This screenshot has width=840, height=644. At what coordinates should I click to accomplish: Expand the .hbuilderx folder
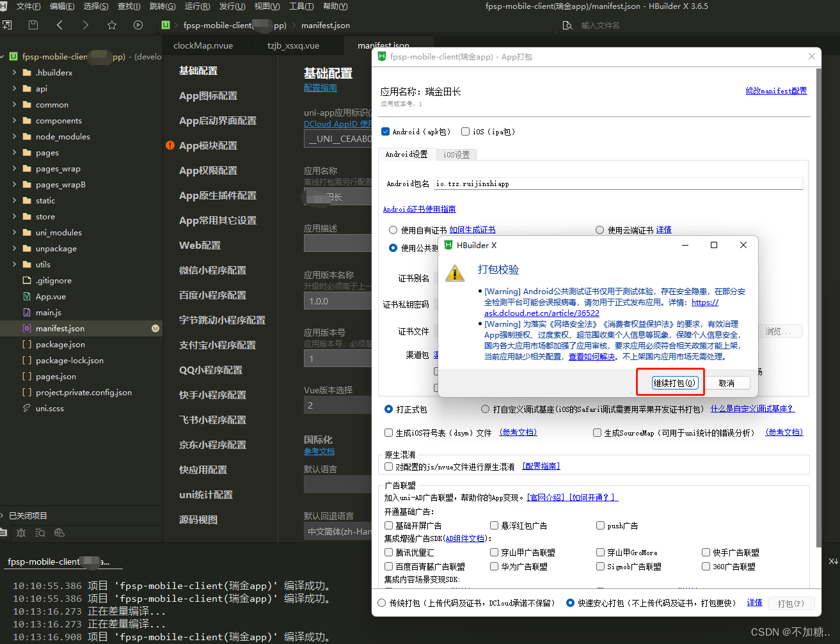point(14,72)
